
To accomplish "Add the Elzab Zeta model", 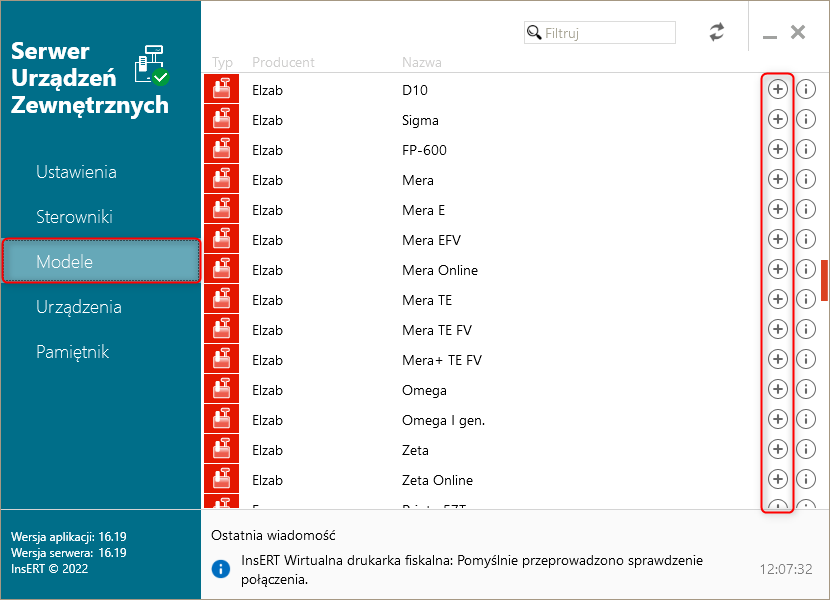I will (777, 450).
